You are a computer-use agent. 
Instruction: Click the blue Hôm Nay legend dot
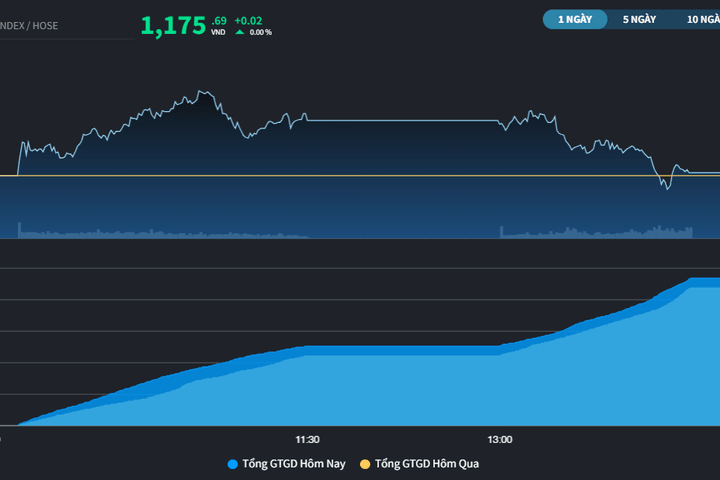[x=233, y=464]
